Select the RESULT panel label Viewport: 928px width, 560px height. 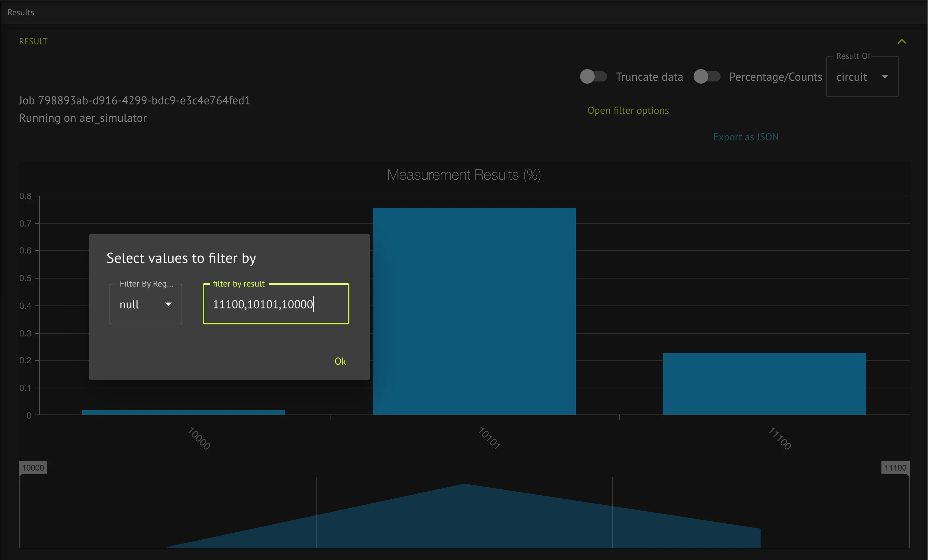click(x=33, y=41)
